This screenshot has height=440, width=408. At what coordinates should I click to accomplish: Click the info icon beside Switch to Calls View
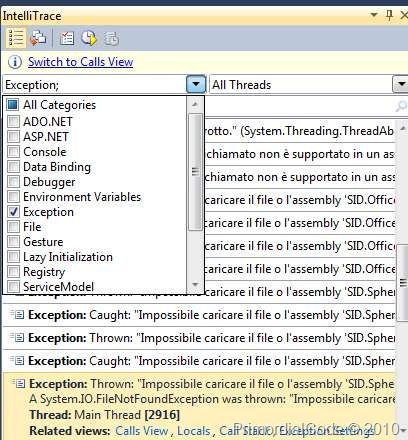[15, 62]
